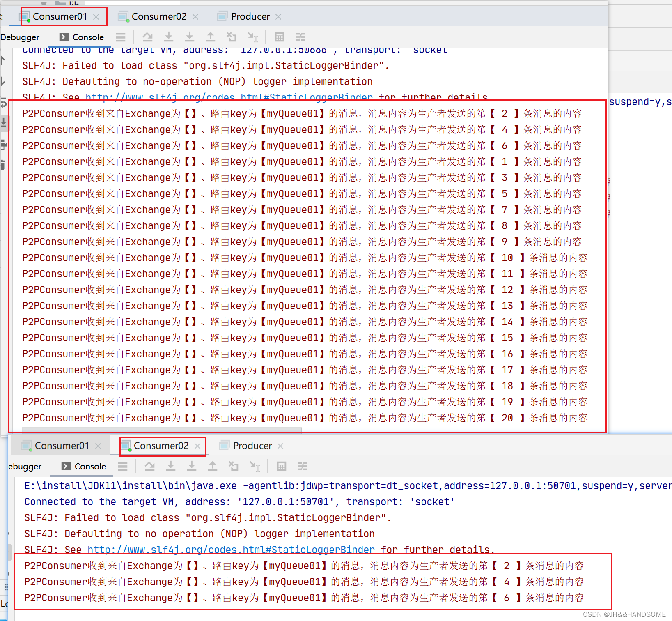Open slf4j StaticLoggerBinder link in upper console
Viewport: 672px width, 621px height.
point(229,98)
